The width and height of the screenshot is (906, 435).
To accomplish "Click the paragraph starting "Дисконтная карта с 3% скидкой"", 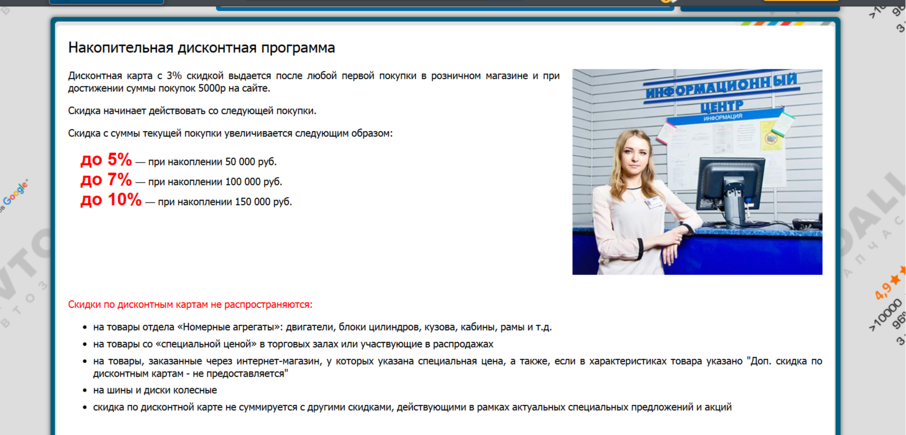I will tap(314, 82).
